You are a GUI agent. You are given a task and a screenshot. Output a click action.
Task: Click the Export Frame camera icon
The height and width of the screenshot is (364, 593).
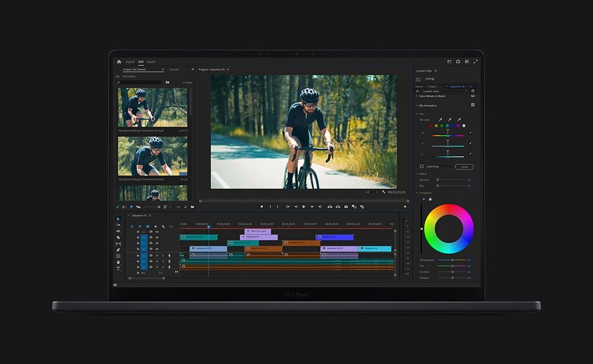coord(346,206)
